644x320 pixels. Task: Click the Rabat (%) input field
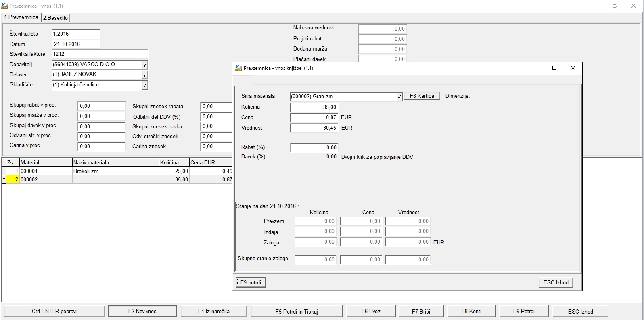tap(314, 147)
